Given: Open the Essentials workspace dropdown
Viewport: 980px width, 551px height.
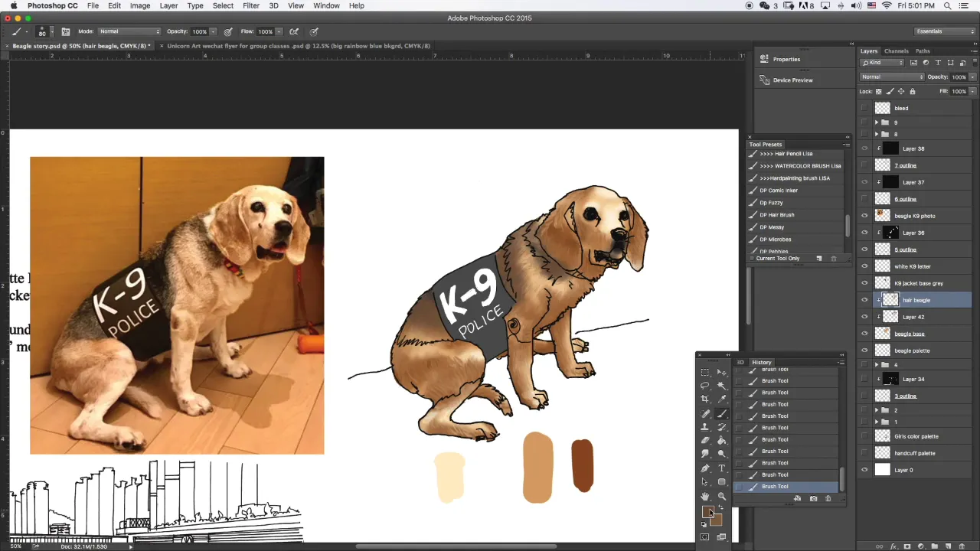Looking at the screenshot, I should coord(946,31).
